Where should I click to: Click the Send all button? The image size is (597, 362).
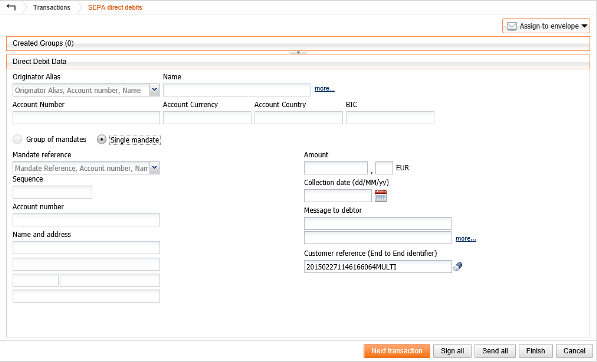495,351
